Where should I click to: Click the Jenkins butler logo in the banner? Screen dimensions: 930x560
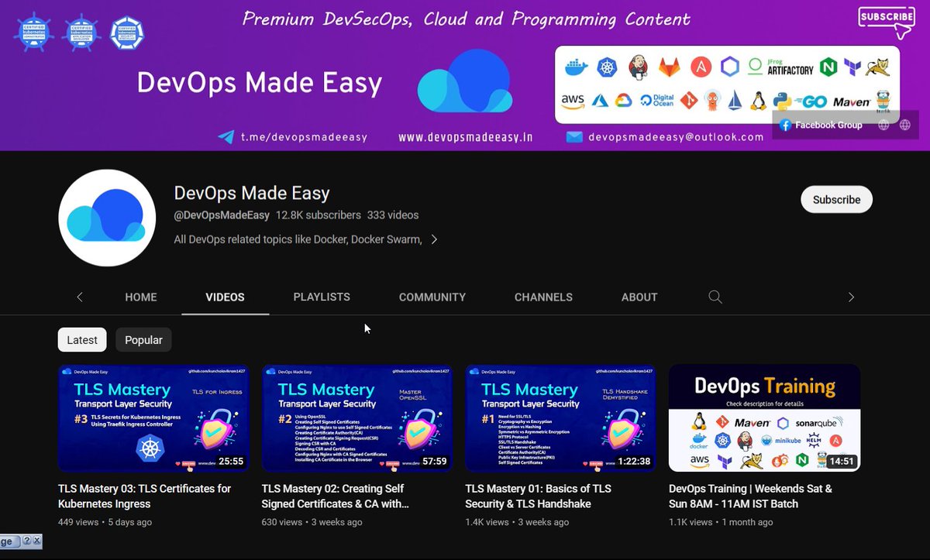[x=638, y=67]
